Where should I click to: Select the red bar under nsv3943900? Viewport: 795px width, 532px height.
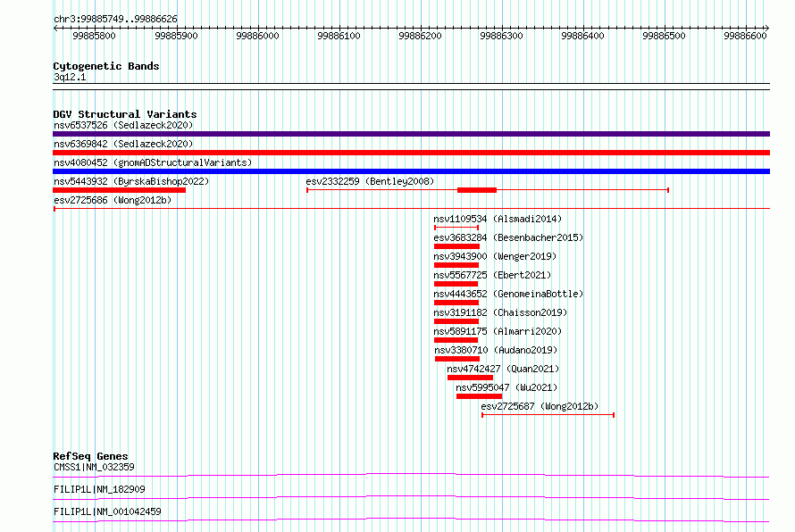(456, 265)
